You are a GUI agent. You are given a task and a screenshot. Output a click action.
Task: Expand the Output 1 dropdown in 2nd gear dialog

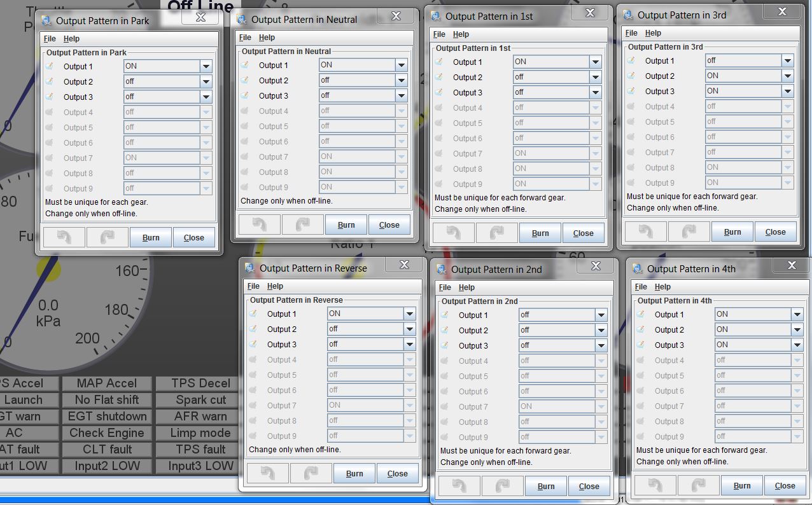(x=601, y=315)
